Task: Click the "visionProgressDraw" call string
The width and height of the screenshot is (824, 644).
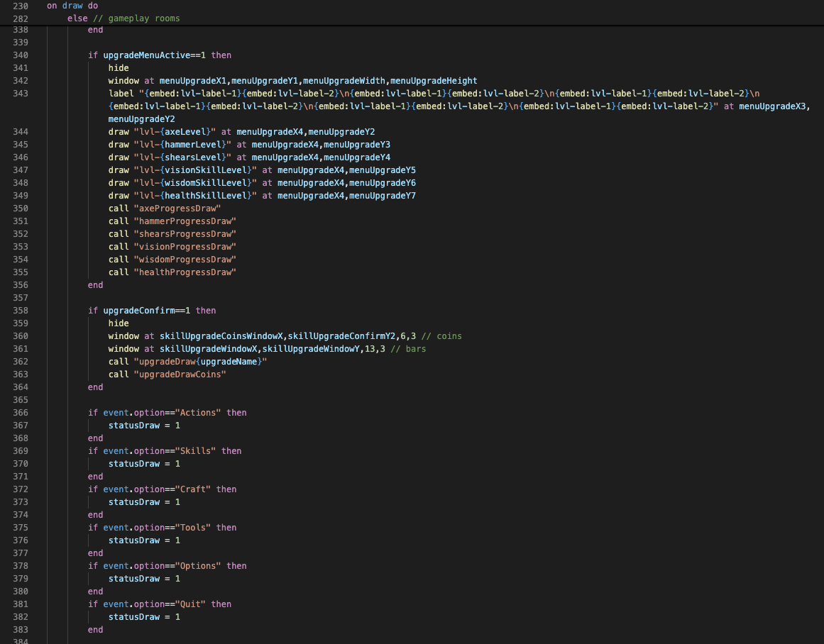Action: coord(185,247)
